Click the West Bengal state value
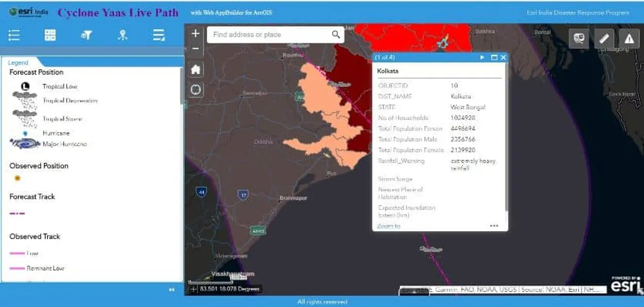The height and width of the screenshot is (307, 644). point(468,107)
